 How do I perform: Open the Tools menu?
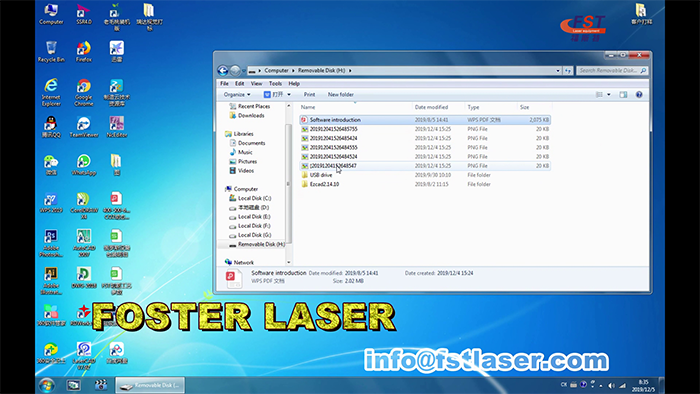coord(275,83)
